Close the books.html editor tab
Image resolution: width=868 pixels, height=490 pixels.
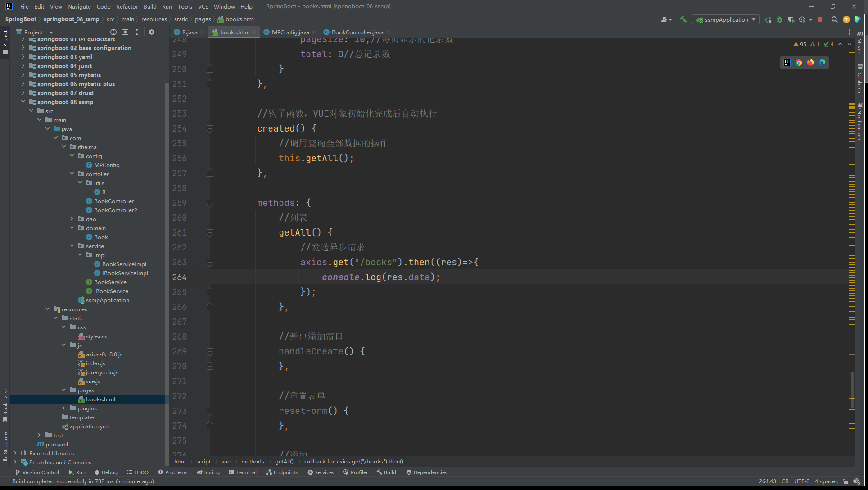[254, 32]
